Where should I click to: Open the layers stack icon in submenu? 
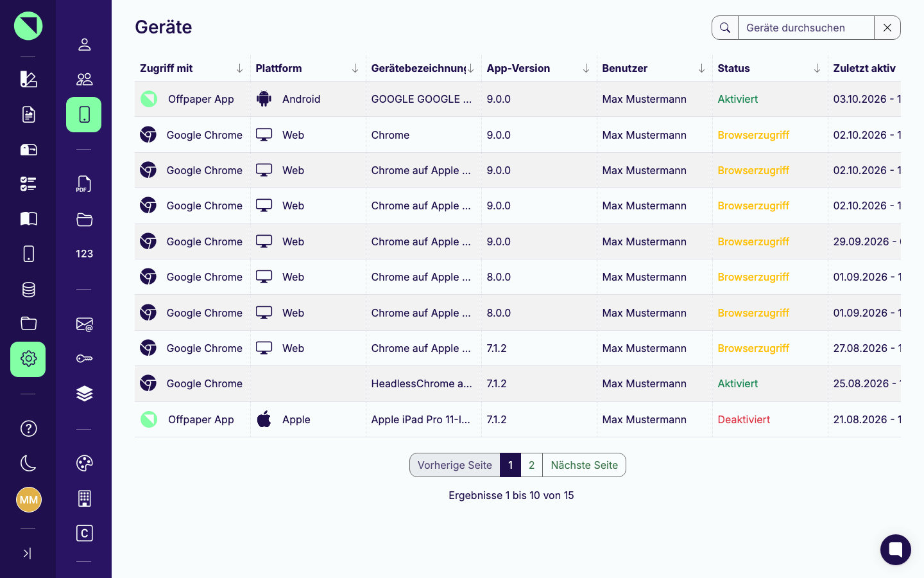[84, 394]
